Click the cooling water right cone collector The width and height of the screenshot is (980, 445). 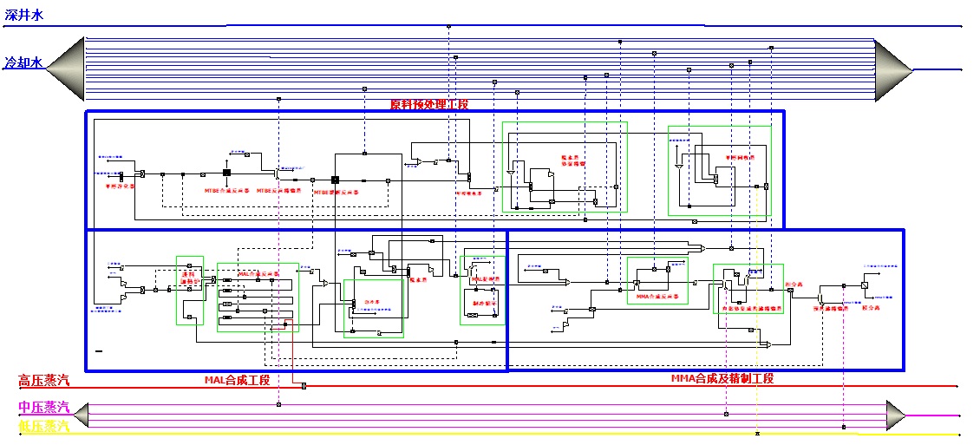(x=893, y=70)
